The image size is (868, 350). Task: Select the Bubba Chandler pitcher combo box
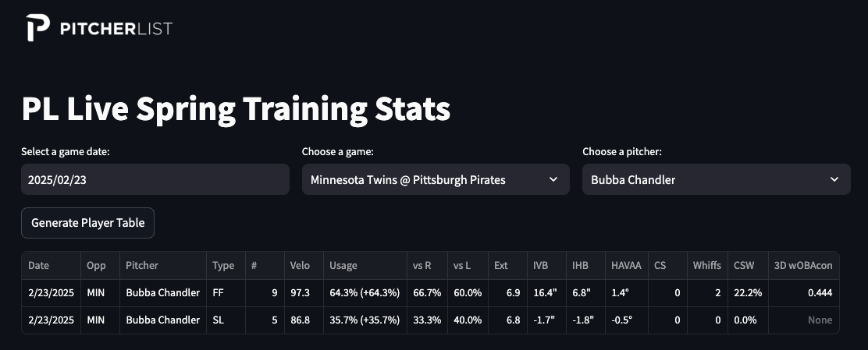717,179
